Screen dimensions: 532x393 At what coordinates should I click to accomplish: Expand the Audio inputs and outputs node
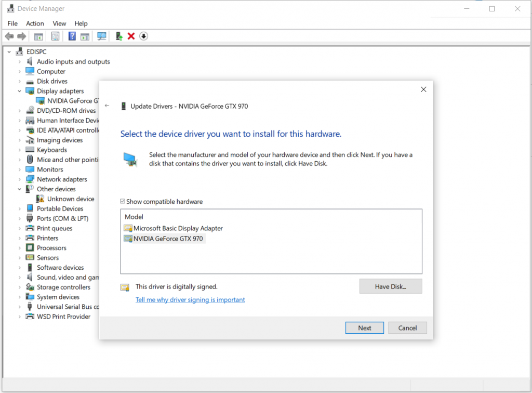click(19, 62)
